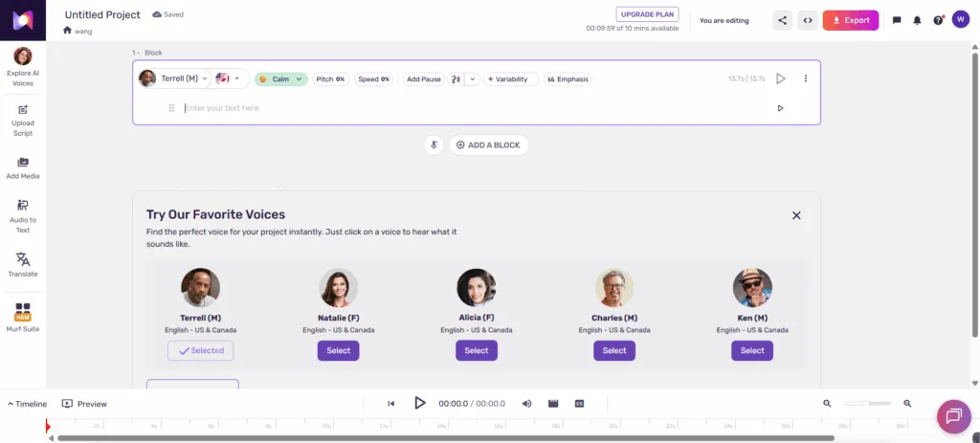Click the Variability button

click(x=511, y=79)
